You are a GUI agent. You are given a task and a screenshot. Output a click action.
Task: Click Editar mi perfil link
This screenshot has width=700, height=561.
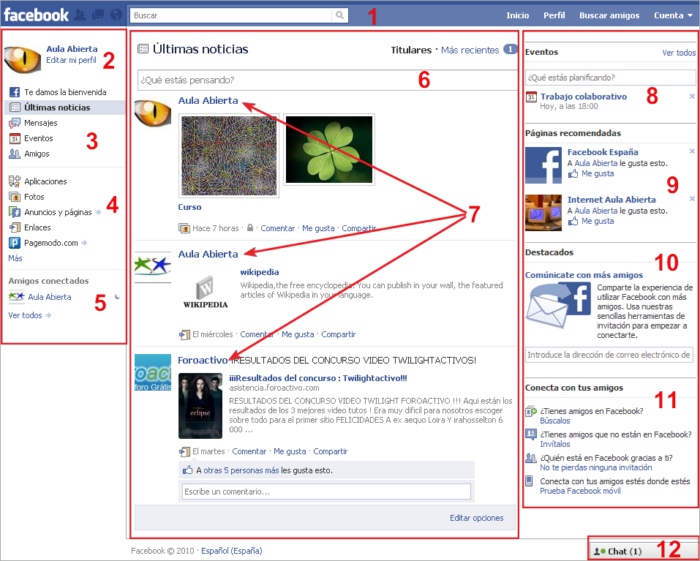tap(71, 60)
